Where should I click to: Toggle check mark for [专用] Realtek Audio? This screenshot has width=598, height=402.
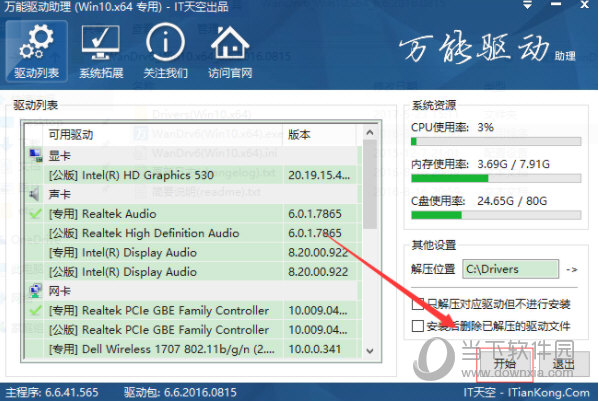35,214
